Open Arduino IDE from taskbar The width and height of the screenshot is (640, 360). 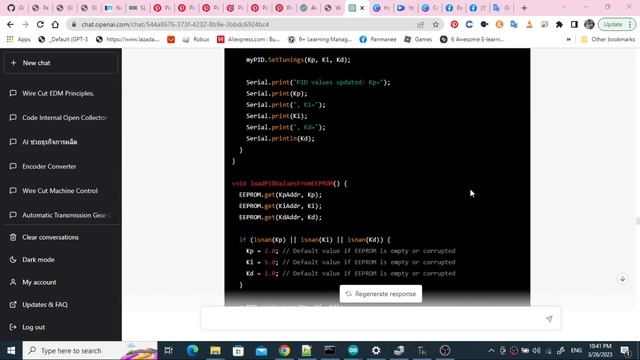[x=353, y=351]
